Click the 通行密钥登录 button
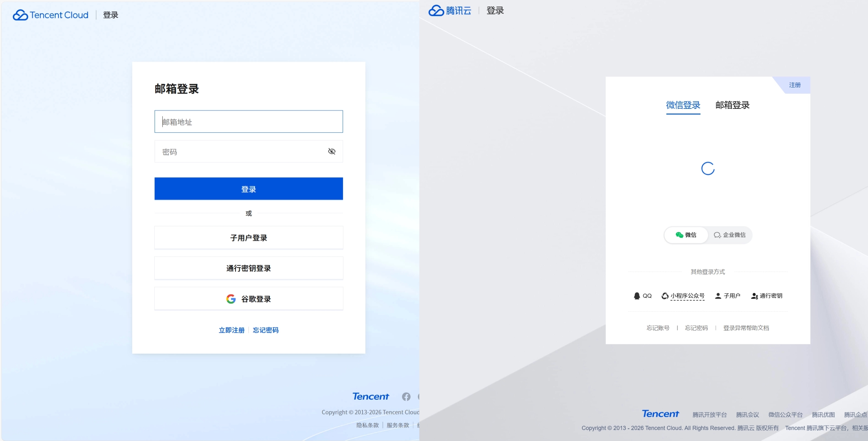This screenshot has height=441, width=868. coord(249,268)
